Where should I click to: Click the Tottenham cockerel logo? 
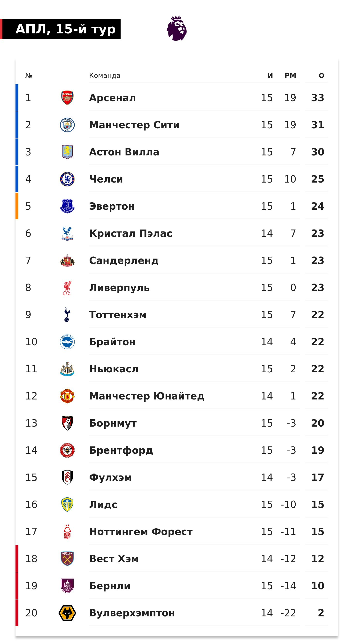(67, 314)
